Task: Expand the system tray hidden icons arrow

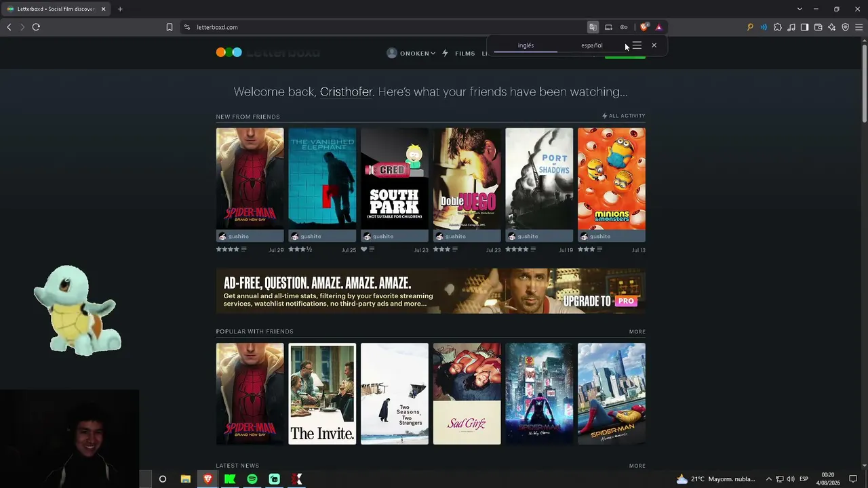Action: [x=768, y=479]
